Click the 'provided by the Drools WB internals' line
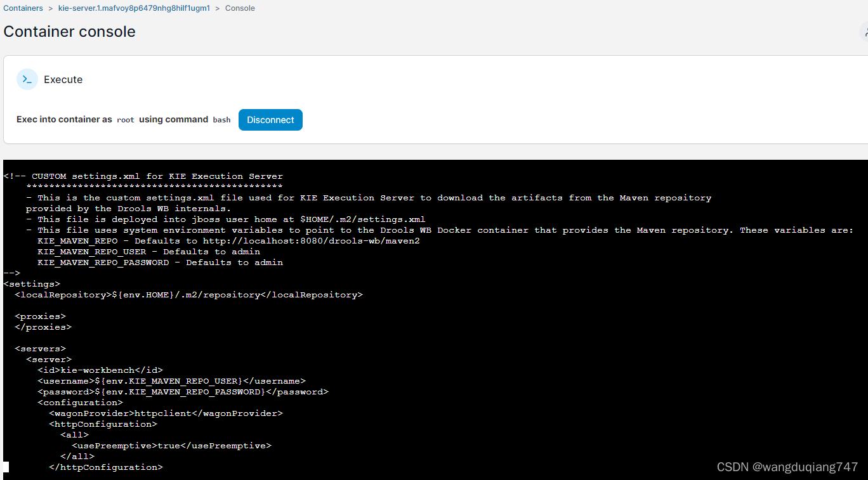Image resolution: width=868 pixels, height=480 pixels. pyautogui.click(x=129, y=209)
